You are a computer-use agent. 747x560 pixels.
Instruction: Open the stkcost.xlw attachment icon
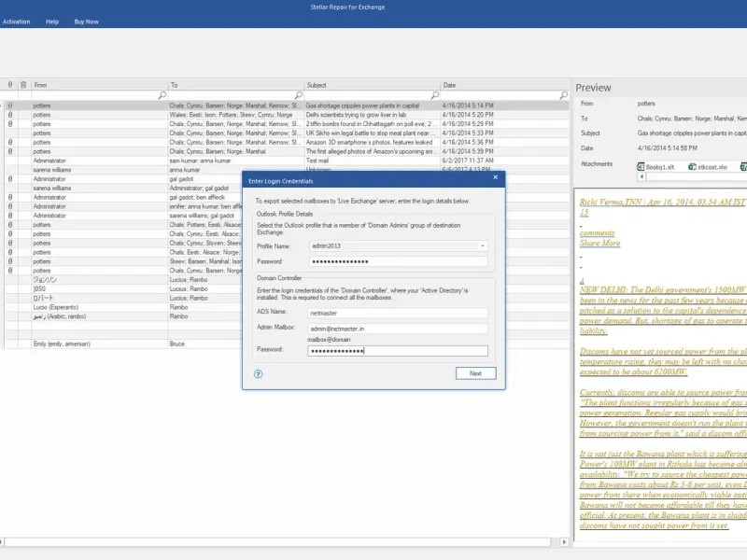pos(692,167)
